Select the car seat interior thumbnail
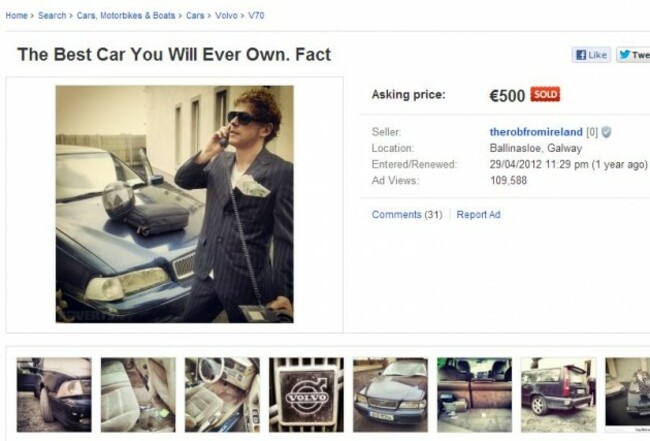650x441 pixels. [x=138, y=395]
